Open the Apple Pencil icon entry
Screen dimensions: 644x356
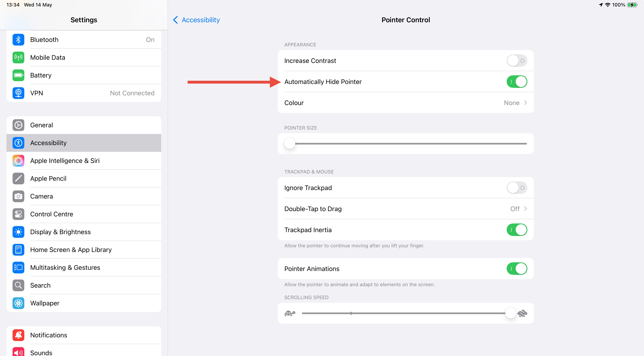tap(18, 178)
